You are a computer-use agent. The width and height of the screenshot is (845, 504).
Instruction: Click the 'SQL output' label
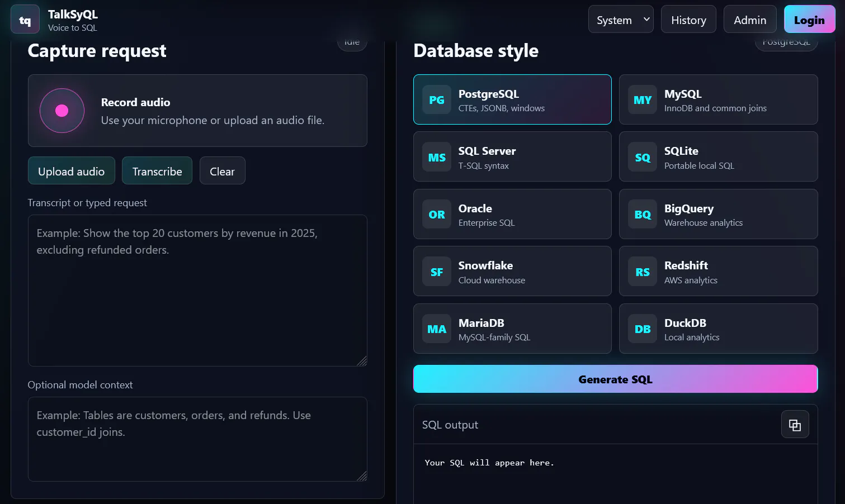pos(450,425)
